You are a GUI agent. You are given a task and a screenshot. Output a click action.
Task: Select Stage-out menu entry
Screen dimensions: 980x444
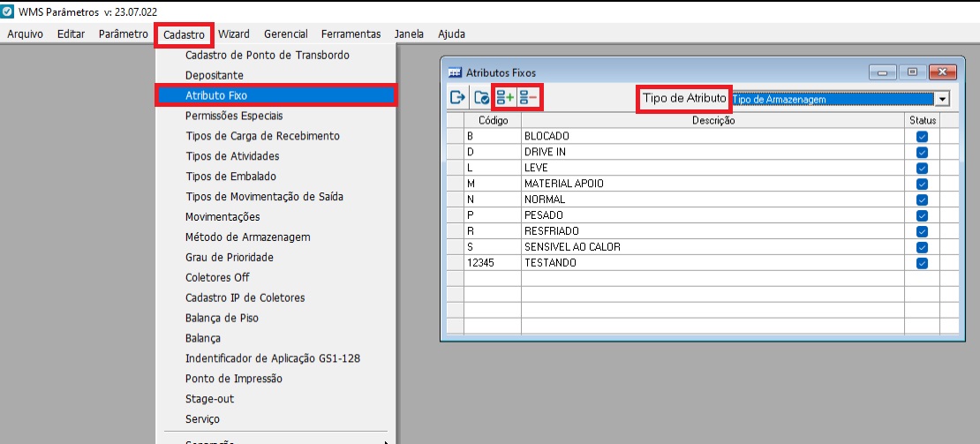click(x=275, y=398)
